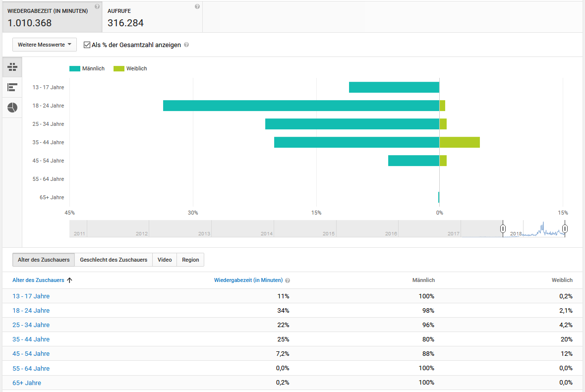This screenshot has height=392, width=585.
Task: Toggle the Weiblich legend series
Action: click(x=130, y=69)
